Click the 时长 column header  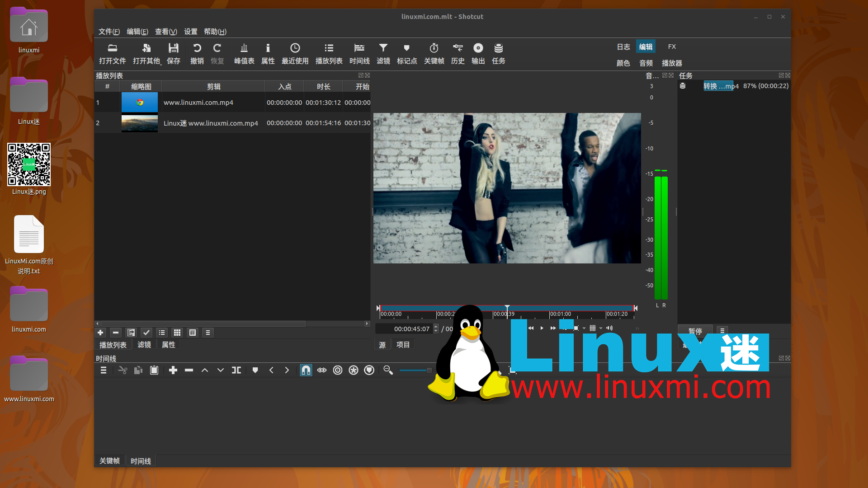[323, 87]
